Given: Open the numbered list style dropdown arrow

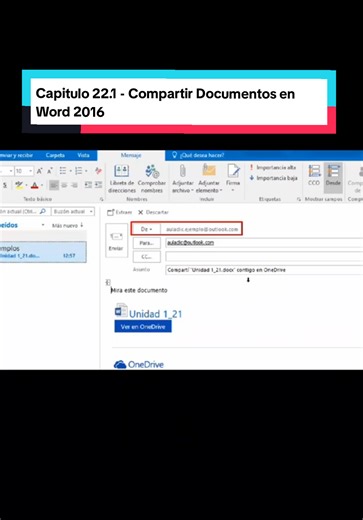Looking at the screenshot, I should tap(86, 171).
